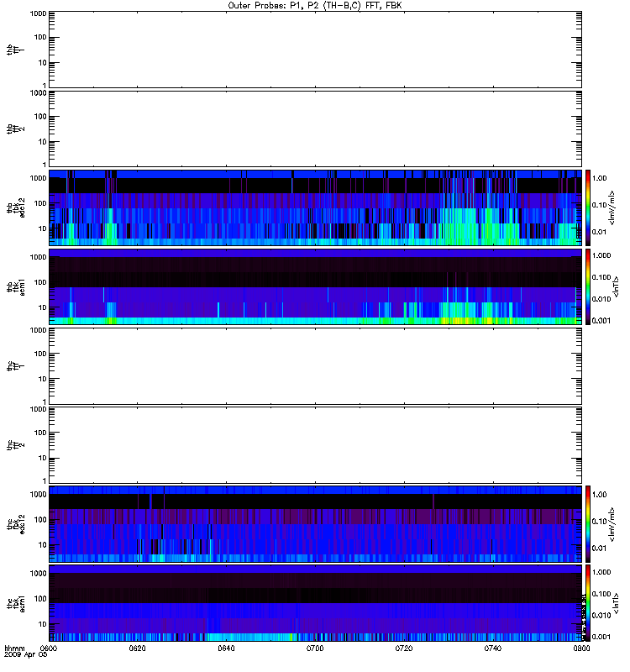Click the thb fbk scm1 spectrogram panel
The image size is (630, 672).
click(x=315, y=286)
